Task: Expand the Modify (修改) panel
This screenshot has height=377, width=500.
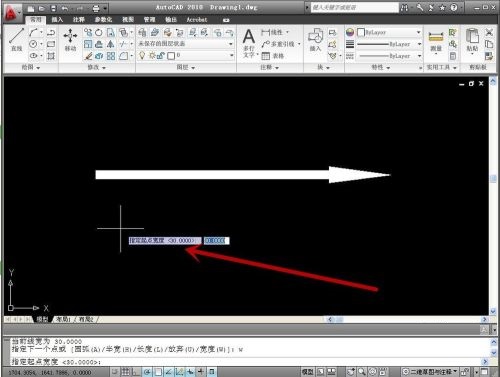Action: [97, 68]
